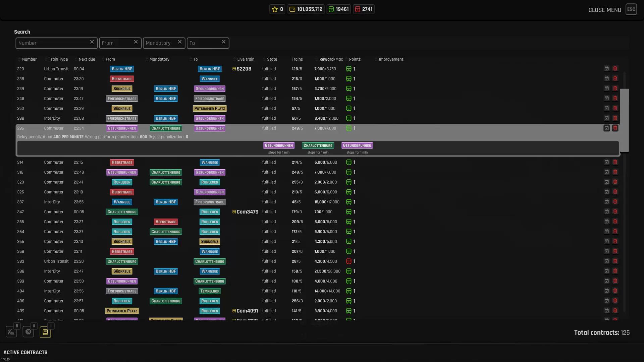Select the contracts book icon
The image size is (644, 362).
click(x=45, y=332)
